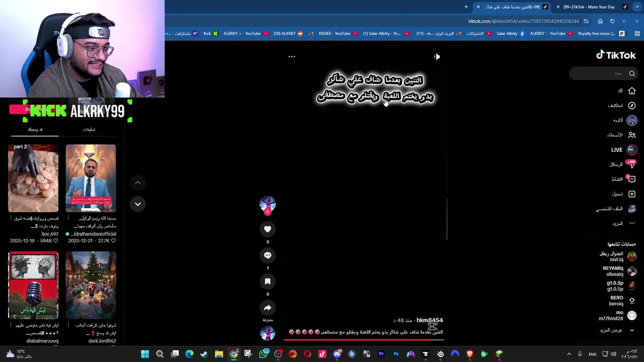
Task: Open followed account m77hmd28
Action: tap(617, 315)
